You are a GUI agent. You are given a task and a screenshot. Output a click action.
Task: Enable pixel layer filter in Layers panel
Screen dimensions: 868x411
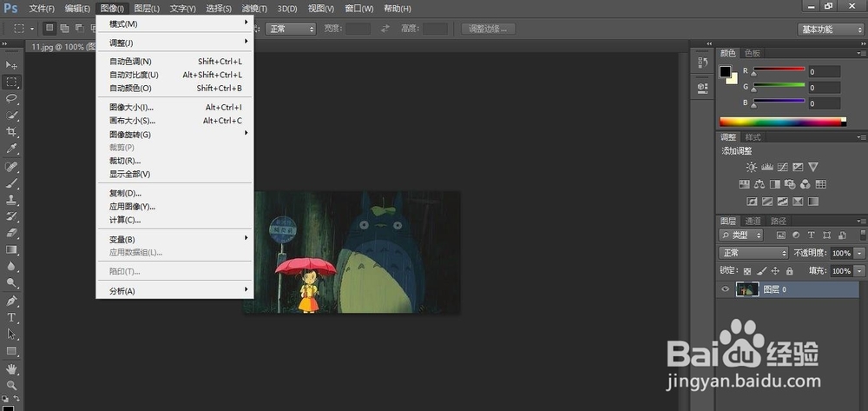[781, 235]
